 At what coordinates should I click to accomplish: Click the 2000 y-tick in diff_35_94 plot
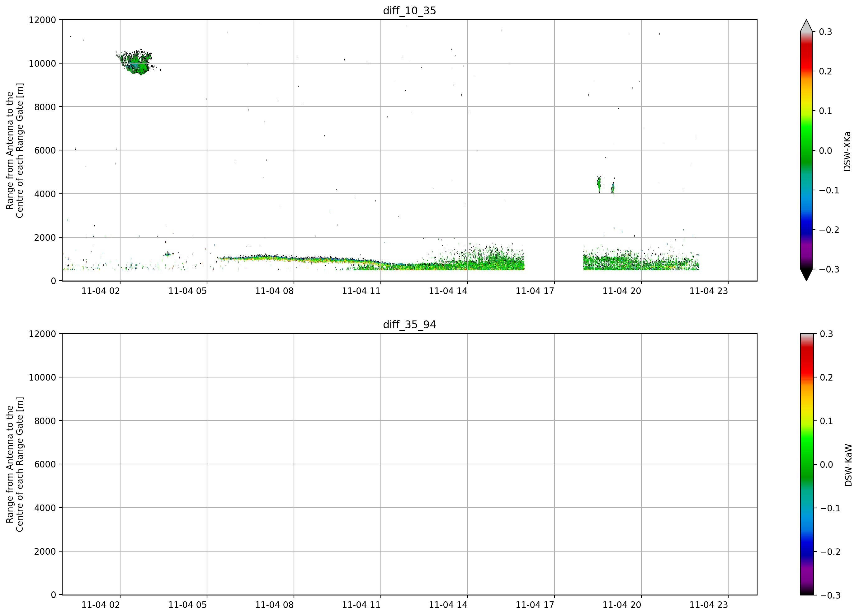coord(45,552)
